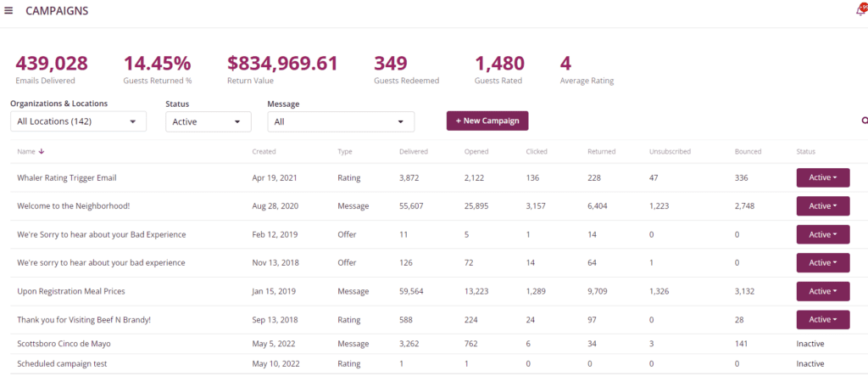The width and height of the screenshot is (868, 376).
Task: Click the notifications bell icon
Action: click(861, 11)
